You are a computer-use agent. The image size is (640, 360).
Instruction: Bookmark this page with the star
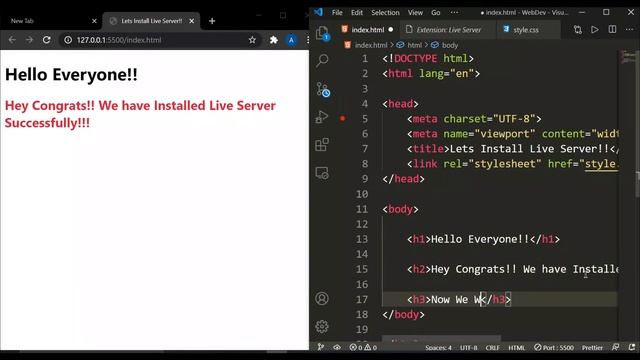pos(252,40)
